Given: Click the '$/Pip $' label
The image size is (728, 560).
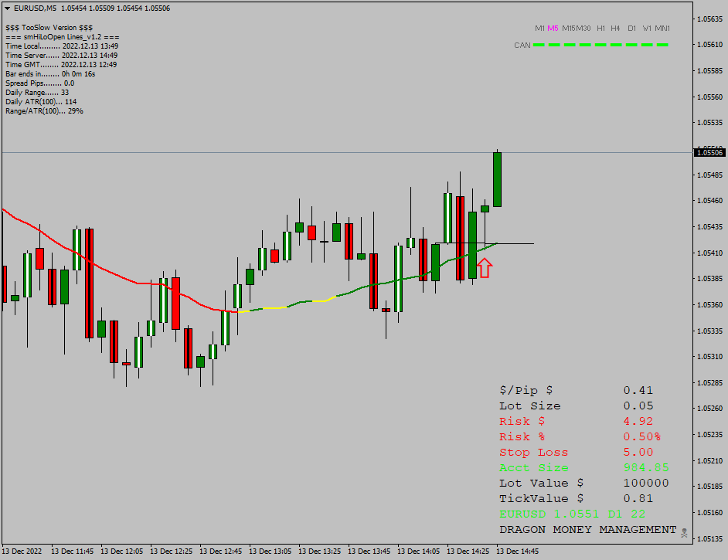Looking at the screenshot, I should click(x=526, y=390).
